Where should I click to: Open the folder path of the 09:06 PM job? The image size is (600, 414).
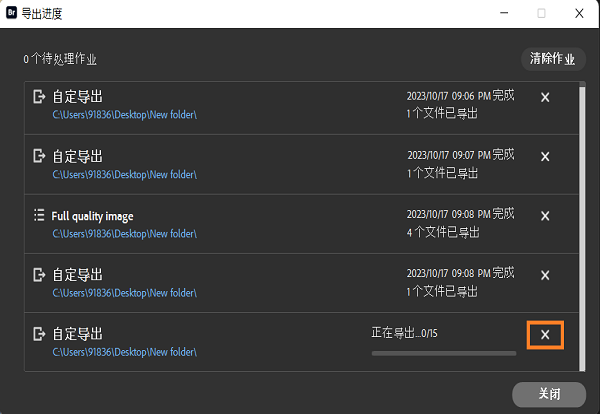pos(124,114)
